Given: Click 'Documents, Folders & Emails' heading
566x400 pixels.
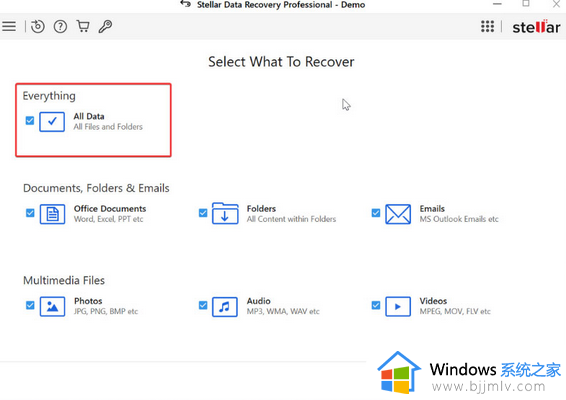Looking at the screenshot, I should tap(96, 188).
